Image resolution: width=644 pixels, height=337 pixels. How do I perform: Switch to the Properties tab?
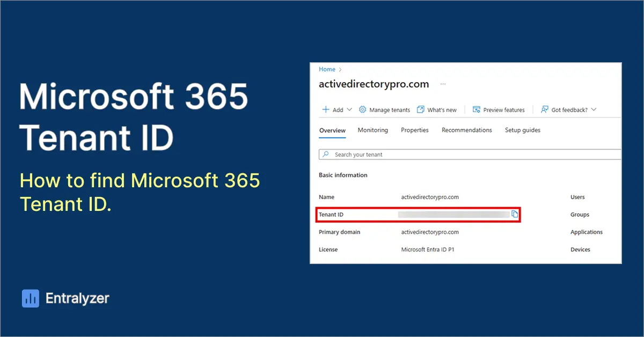(x=415, y=130)
